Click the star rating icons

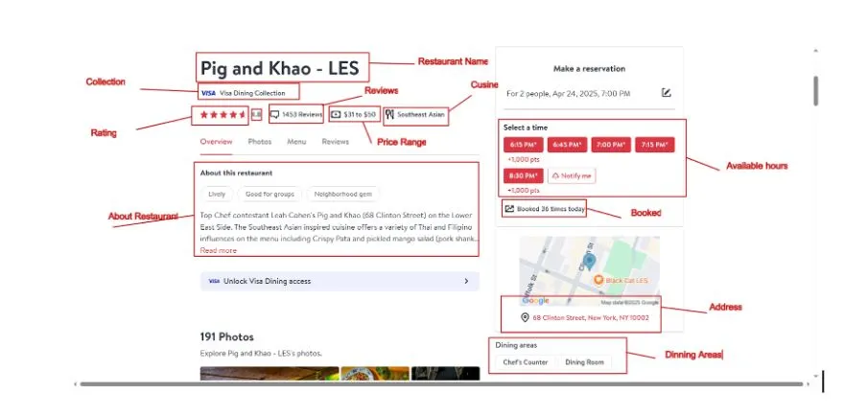(x=223, y=114)
